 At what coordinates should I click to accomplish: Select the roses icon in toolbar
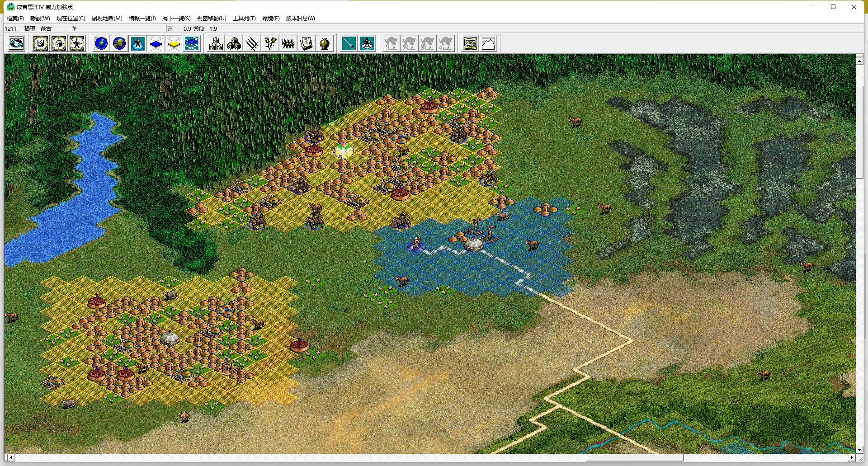pyautogui.click(x=270, y=44)
